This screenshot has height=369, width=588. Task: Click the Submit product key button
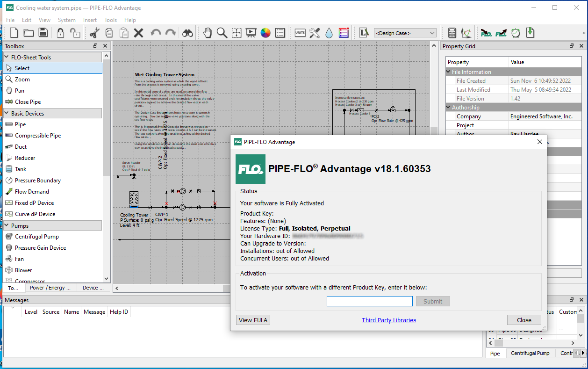pos(433,301)
